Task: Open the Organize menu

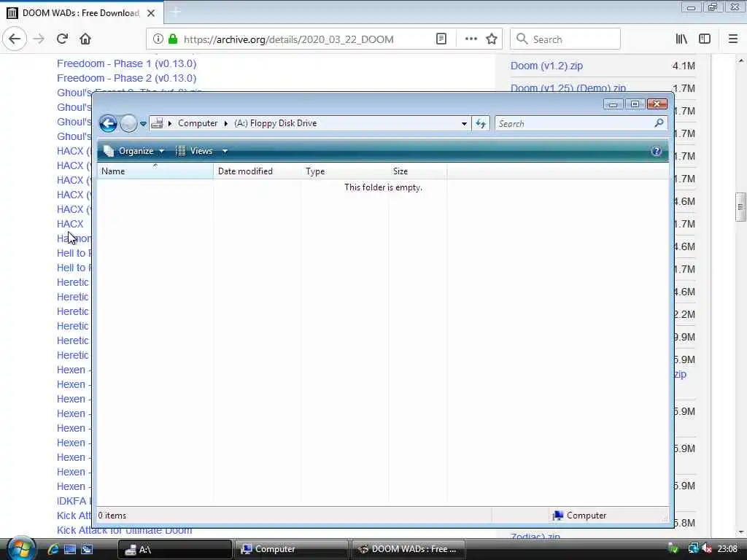Action: (134, 151)
